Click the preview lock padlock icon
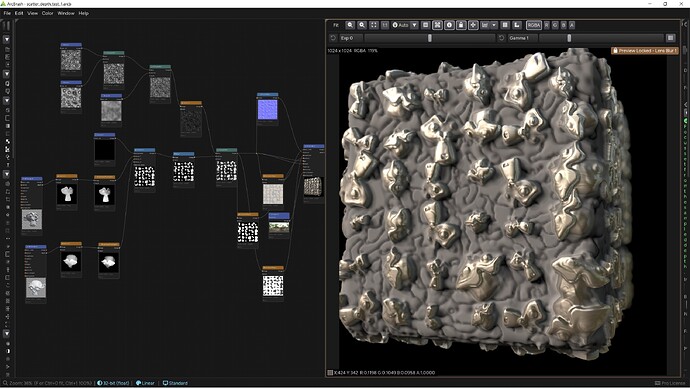The height and width of the screenshot is (388, 690). pyautogui.click(x=461, y=25)
